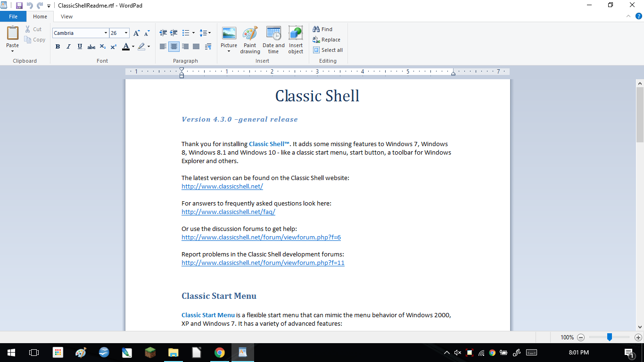The image size is (644, 362).
Task: Open the forum viewforum.php?f=11 link
Action: 263,263
